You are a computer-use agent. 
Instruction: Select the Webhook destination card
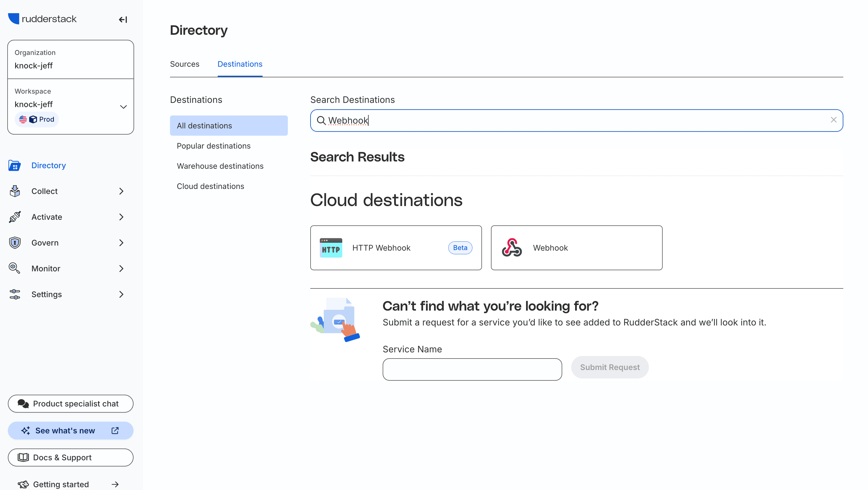coord(576,248)
